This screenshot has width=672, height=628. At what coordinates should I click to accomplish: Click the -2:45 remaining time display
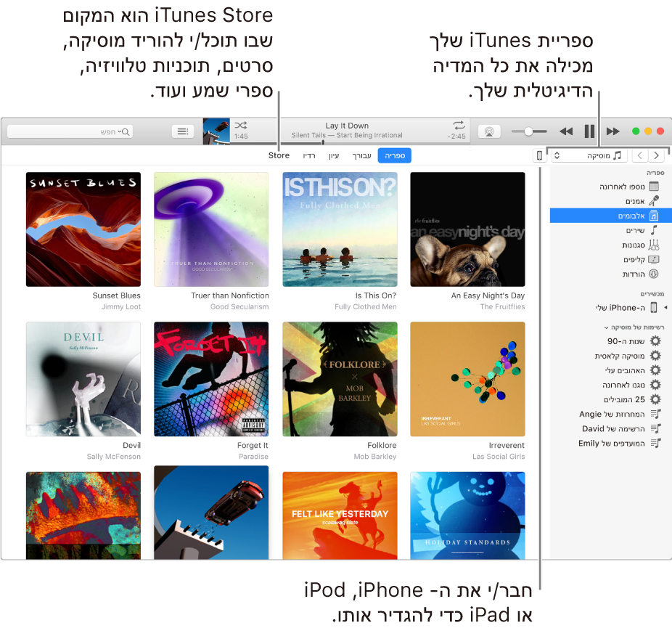coord(456,136)
